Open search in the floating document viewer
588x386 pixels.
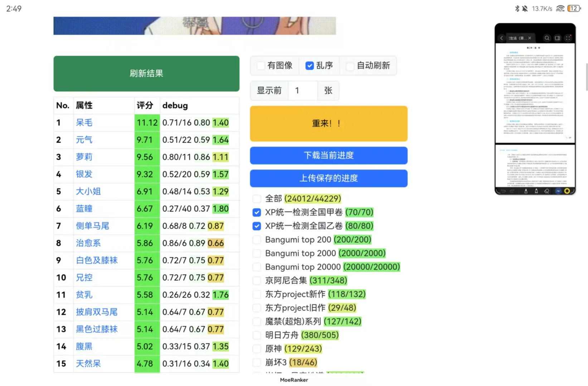(547, 38)
